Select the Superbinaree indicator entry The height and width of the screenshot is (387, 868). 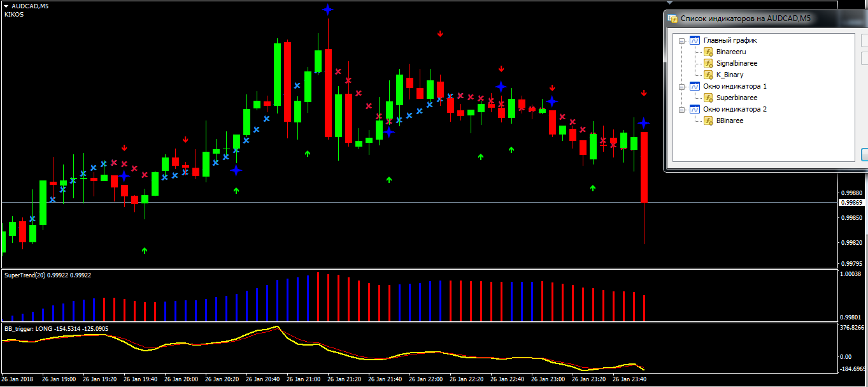coord(736,98)
